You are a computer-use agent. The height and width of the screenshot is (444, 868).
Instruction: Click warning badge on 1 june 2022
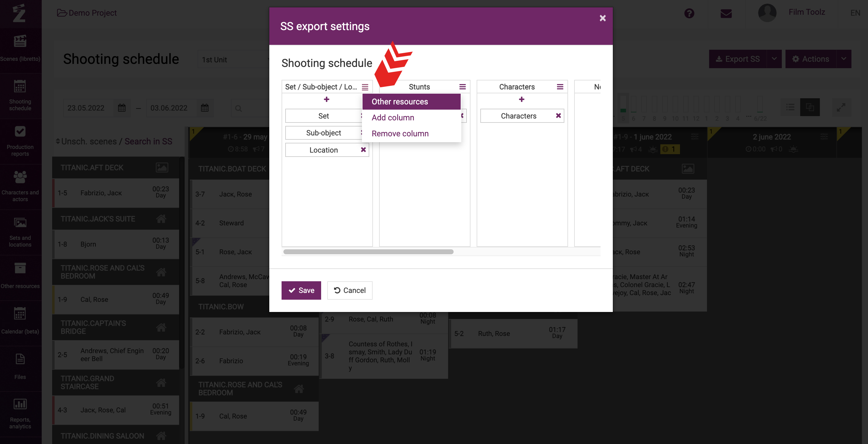(x=670, y=149)
